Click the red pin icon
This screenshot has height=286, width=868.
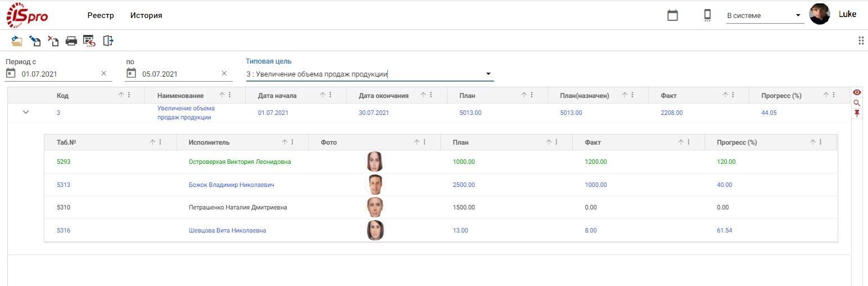[857, 114]
